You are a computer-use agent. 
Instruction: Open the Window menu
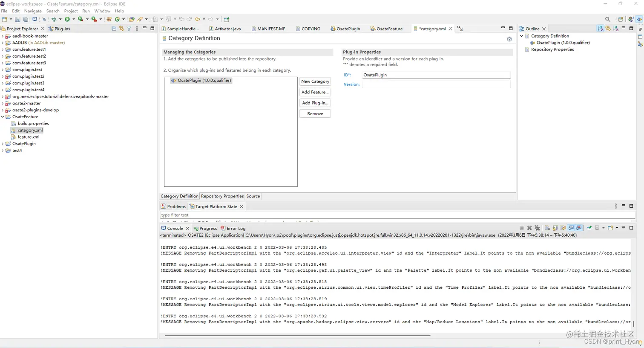tap(102, 11)
